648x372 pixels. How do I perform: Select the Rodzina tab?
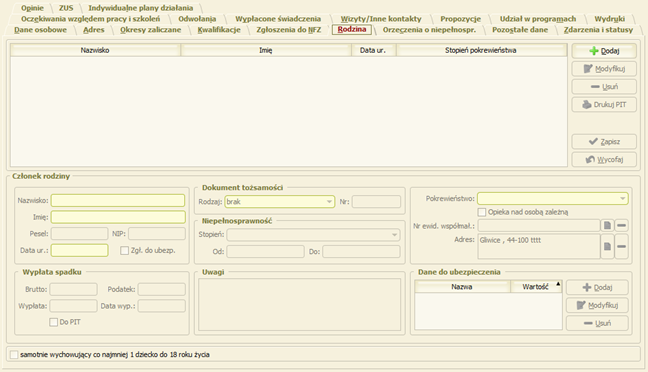(352, 29)
